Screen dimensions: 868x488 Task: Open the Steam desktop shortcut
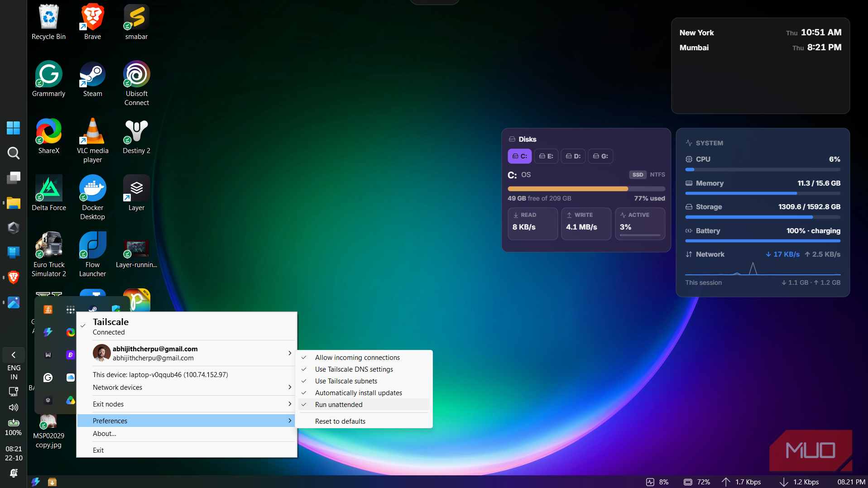click(92, 79)
